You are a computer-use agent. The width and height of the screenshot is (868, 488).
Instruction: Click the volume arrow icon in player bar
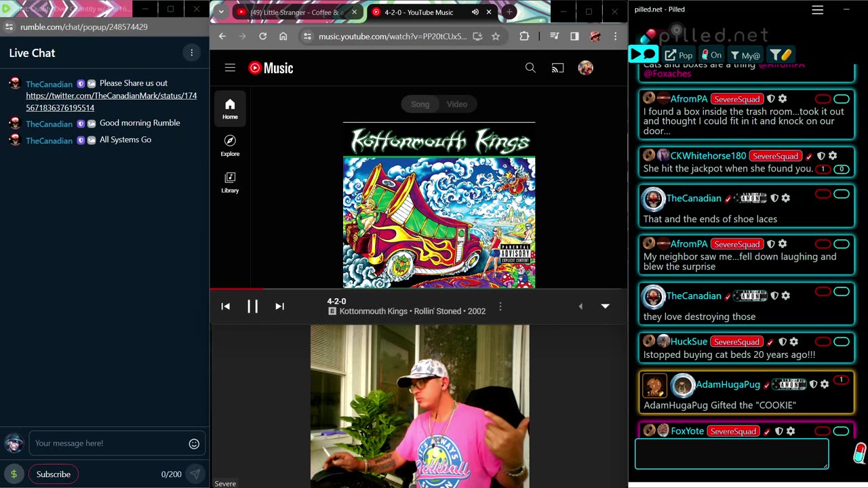(580, 306)
